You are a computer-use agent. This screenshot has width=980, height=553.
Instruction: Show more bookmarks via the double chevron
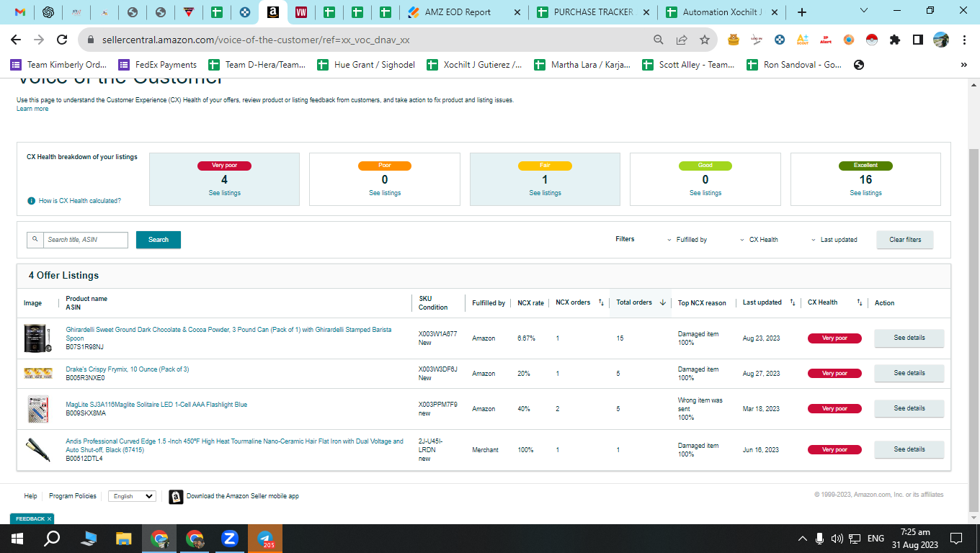coord(964,65)
